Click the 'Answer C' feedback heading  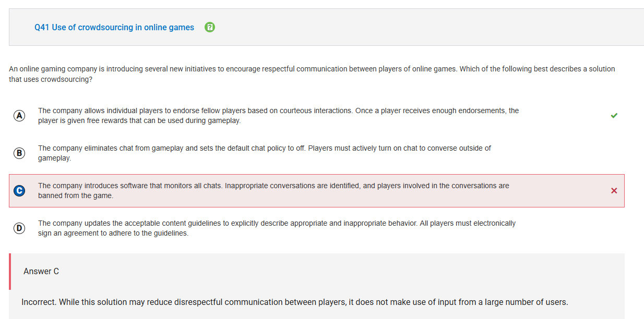[41, 271]
